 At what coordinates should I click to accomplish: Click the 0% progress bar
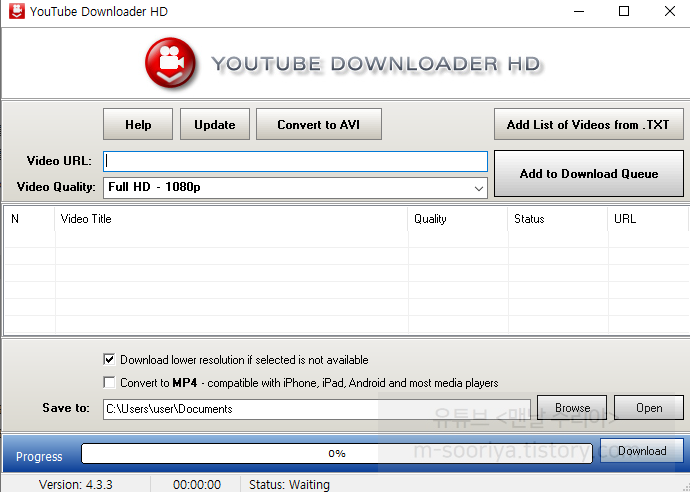click(x=337, y=453)
